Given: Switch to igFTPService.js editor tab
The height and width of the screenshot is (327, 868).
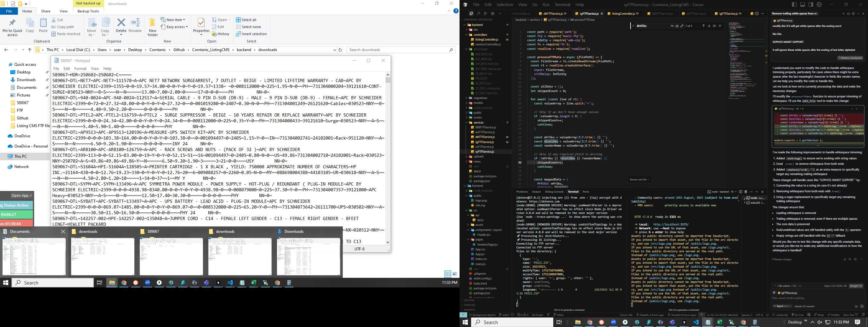Looking at the screenshot, I should point(728,13).
